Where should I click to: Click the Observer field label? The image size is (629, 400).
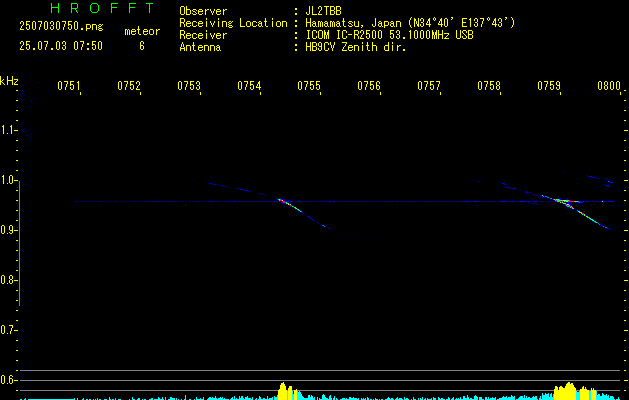click(x=203, y=11)
